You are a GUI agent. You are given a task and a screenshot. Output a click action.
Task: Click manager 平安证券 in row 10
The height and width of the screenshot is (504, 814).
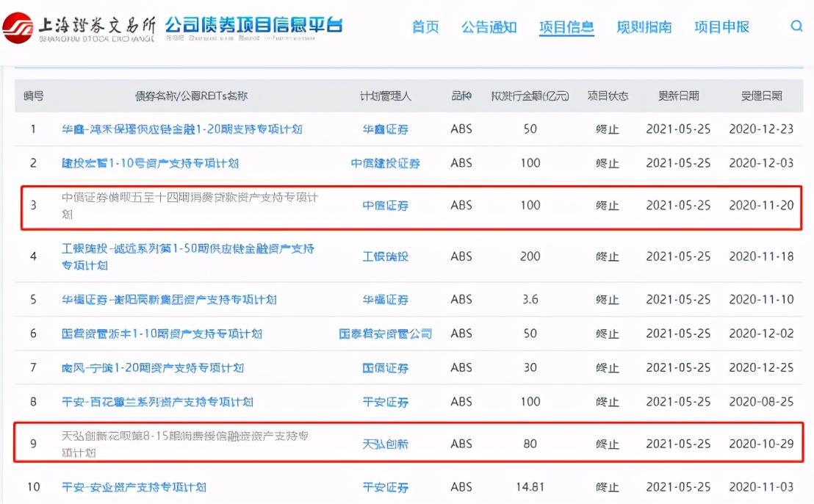pyautogui.click(x=385, y=487)
